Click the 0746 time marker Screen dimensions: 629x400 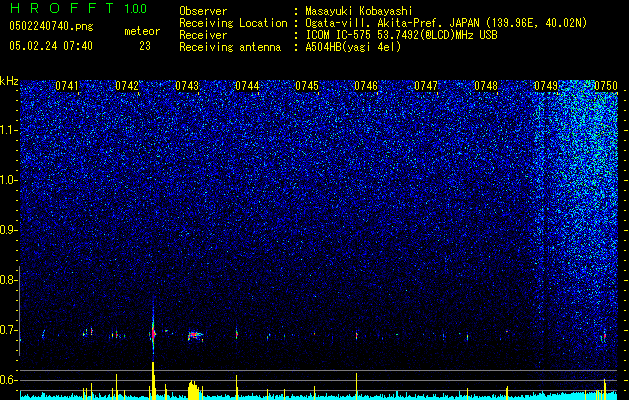click(x=366, y=86)
